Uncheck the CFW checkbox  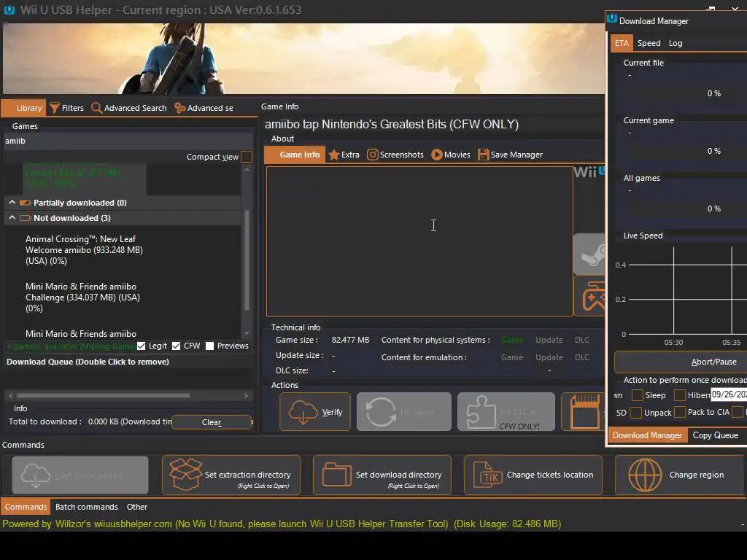pos(177,346)
